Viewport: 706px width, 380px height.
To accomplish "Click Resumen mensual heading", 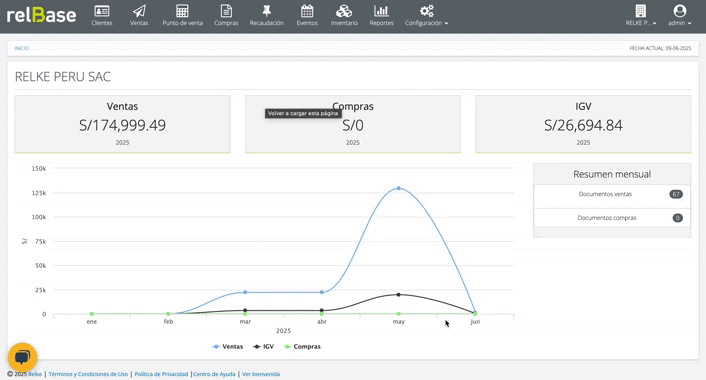I will point(612,174).
